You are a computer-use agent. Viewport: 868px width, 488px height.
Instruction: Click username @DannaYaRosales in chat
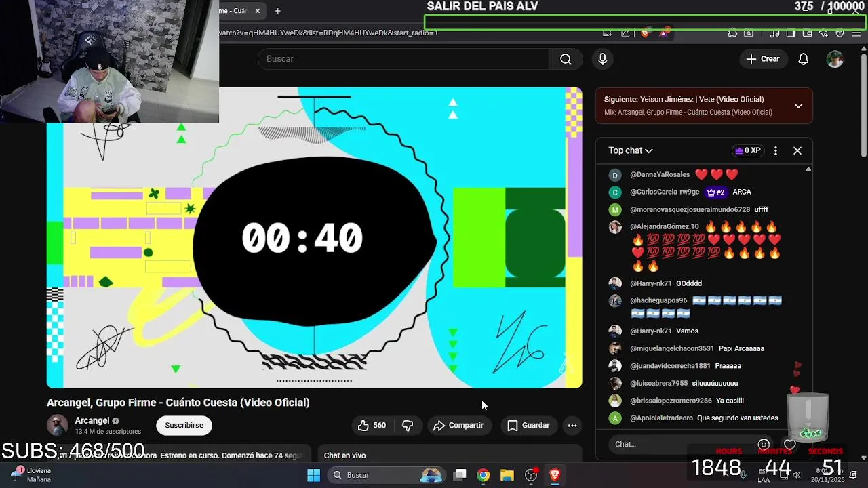click(660, 175)
